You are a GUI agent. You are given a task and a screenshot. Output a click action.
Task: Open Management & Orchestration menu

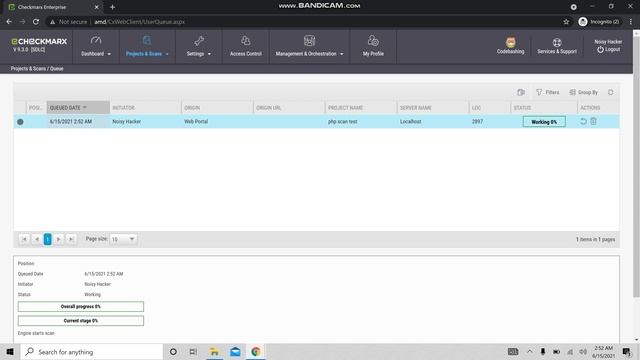click(x=309, y=47)
